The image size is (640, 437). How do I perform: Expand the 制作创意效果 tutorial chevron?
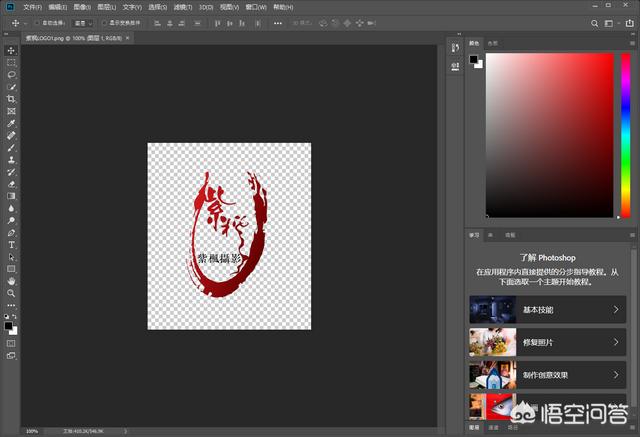tap(616, 375)
